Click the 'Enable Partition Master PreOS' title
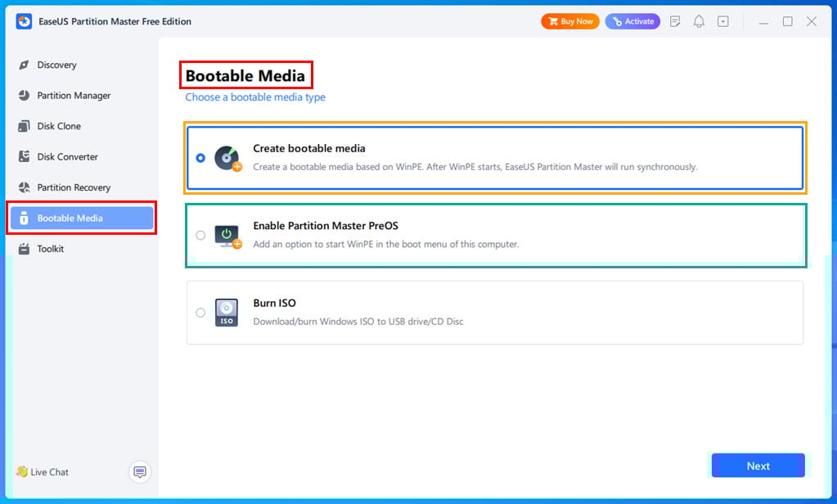Image resolution: width=837 pixels, height=504 pixels. [326, 226]
